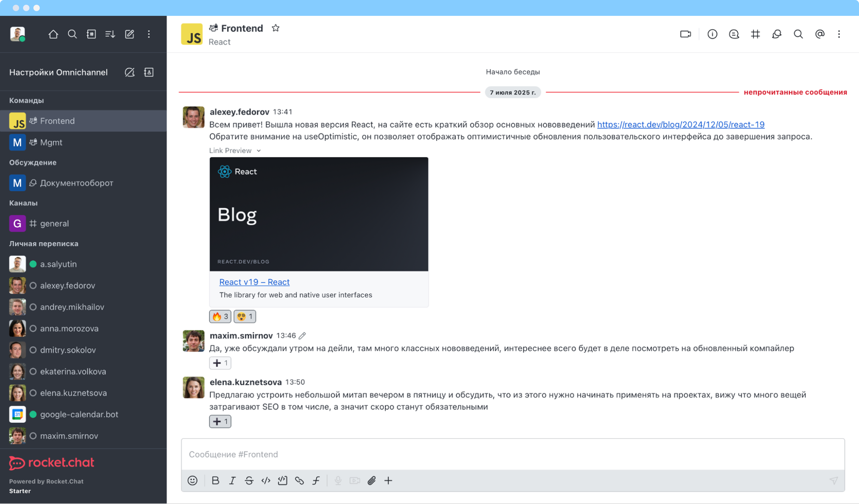The image size is (859, 504).
Task: Open the emoji picker in composer
Action: pos(193,480)
